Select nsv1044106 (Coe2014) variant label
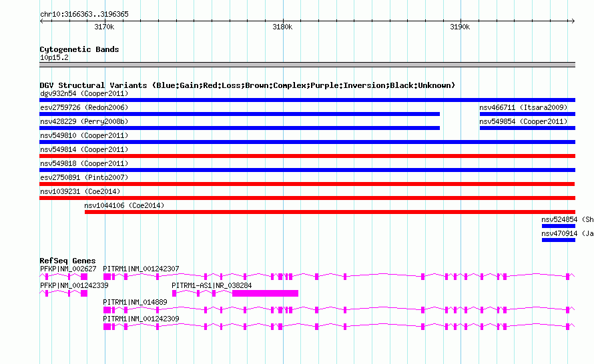This screenshot has width=594, height=364. (x=124, y=205)
